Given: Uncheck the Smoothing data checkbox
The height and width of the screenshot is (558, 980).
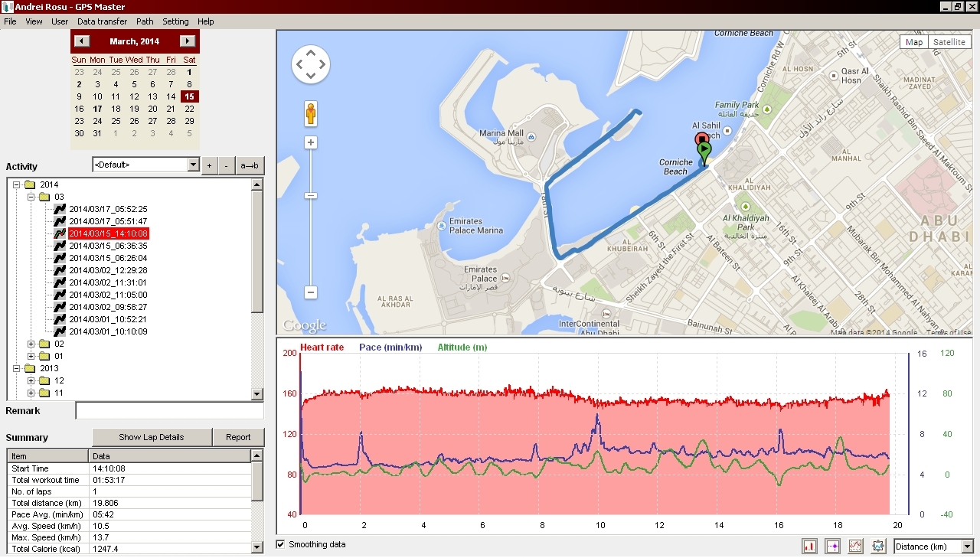Looking at the screenshot, I should tap(281, 544).
